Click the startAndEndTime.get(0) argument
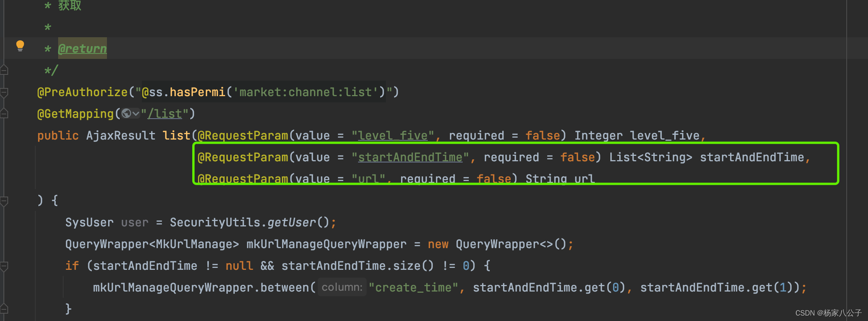This screenshot has height=321, width=868. point(549,287)
